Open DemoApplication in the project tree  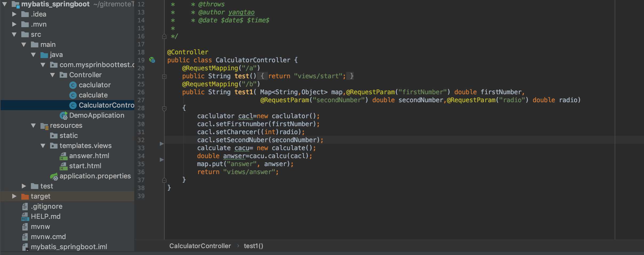97,115
